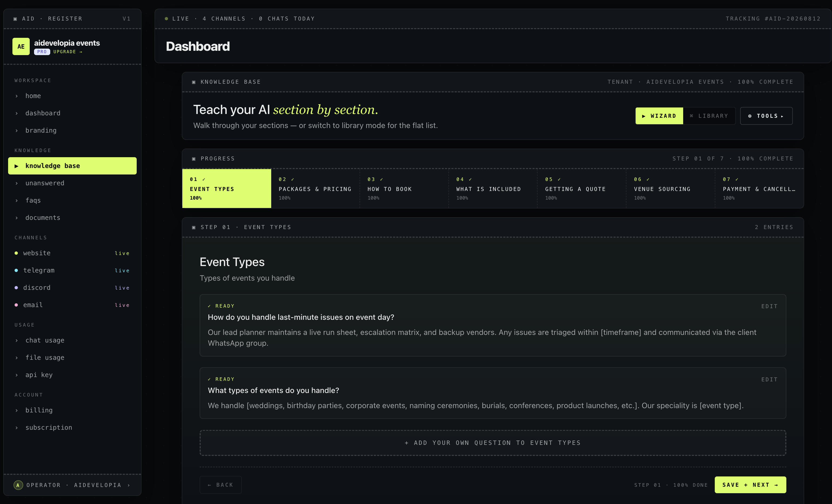The image size is (832, 504).
Task: Open file usage page
Action: (72, 358)
